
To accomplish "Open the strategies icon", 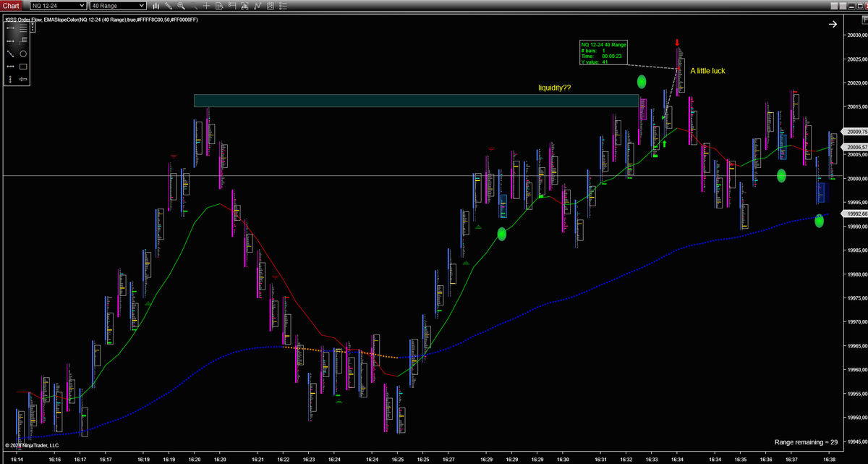I will [271, 6].
